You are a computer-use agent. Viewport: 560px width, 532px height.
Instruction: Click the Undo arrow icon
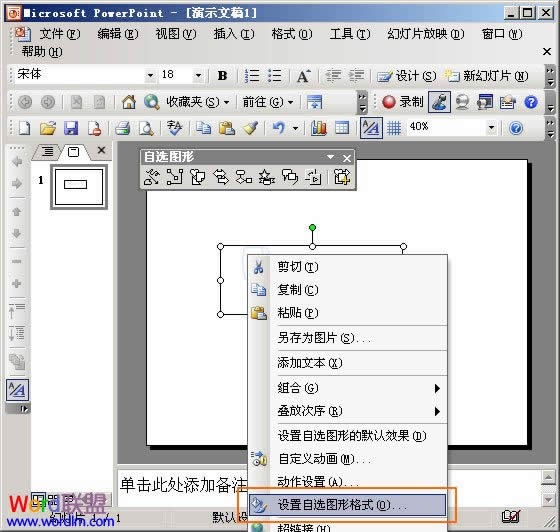coord(279,128)
